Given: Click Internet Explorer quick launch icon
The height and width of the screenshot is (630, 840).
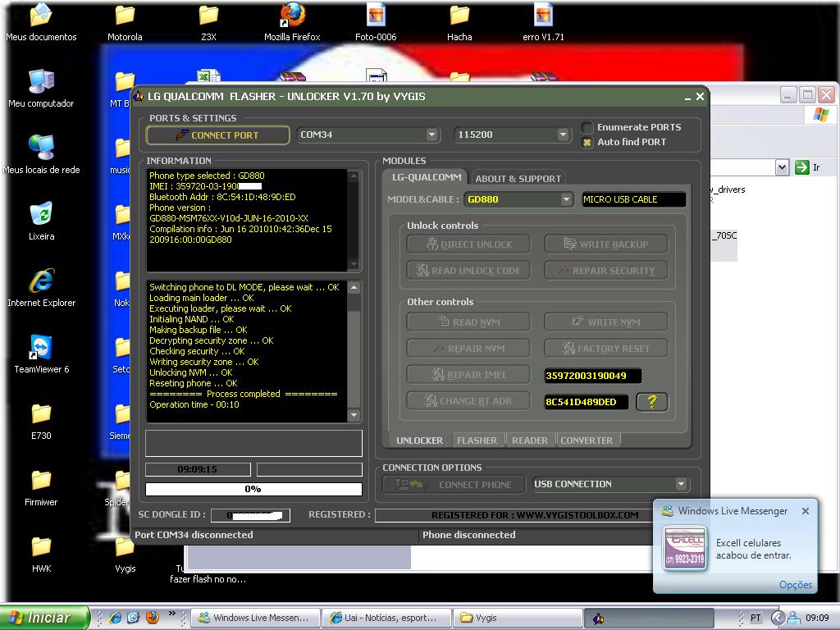Looking at the screenshot, I should pyautogui.click(x=115, y=618).
